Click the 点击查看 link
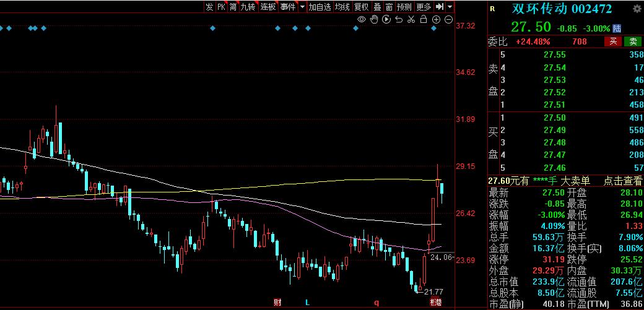Viewport: 644px width, 310px height. 622,181
